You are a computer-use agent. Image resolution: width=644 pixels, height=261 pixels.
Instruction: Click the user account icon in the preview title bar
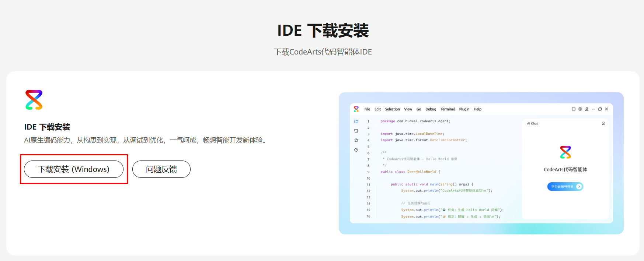point(587,109)
